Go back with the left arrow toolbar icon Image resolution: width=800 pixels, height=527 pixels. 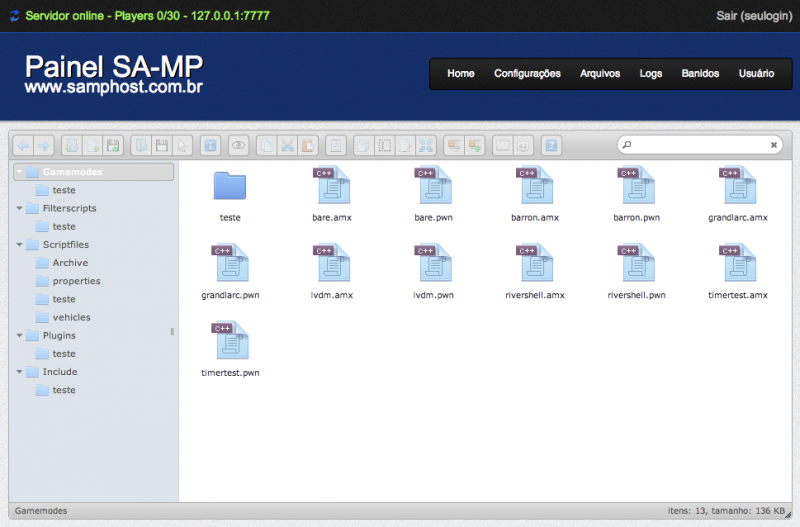[x=23, y=146]
